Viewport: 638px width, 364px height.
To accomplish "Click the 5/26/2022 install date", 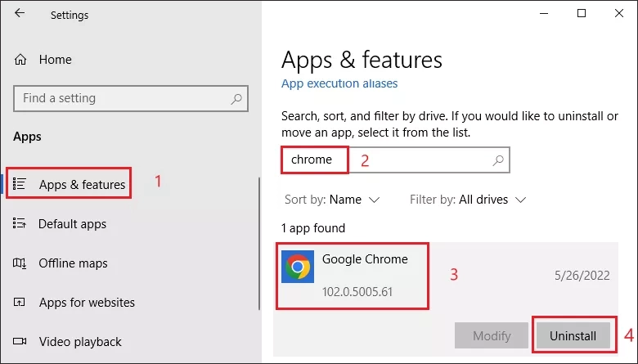I will click(582, 276).
